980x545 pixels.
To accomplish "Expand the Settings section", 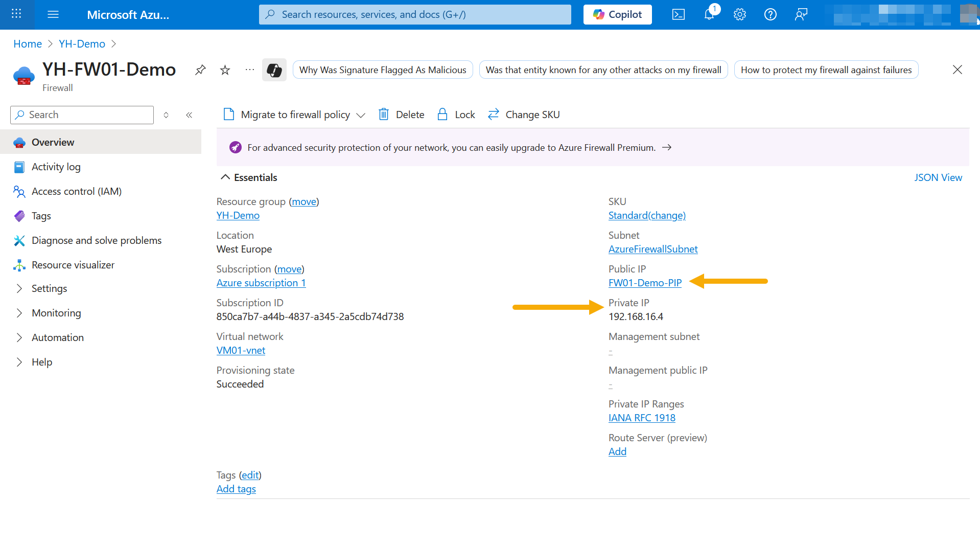I will point(19,288).
